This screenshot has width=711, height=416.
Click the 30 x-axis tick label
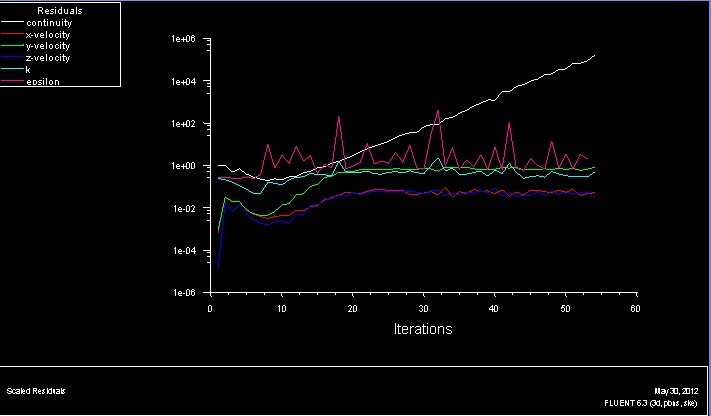pyautogui.click(x=422, y=308)
